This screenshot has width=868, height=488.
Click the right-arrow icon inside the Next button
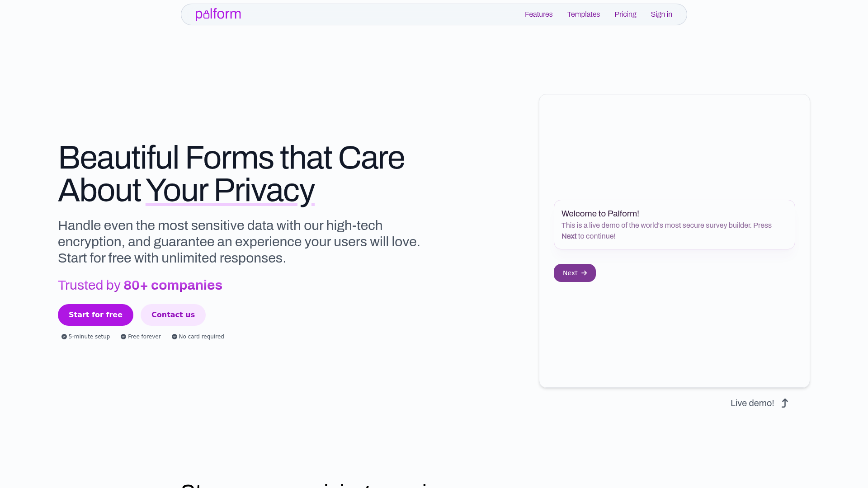click(585, 273)
